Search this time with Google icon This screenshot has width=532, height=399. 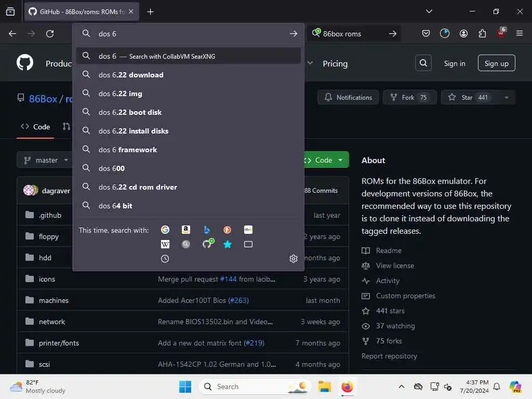165,230
